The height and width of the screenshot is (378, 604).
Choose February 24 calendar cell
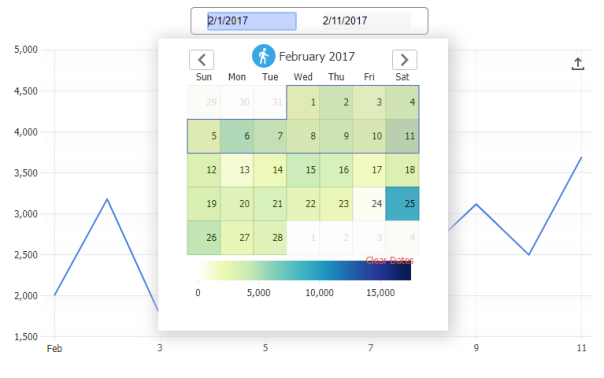(x=369, y=204)
